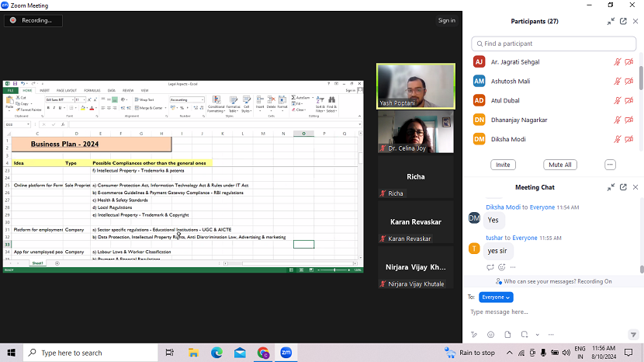Select Yash Pooptani's video thumbnail

pyautogui.click(x=416, y=85)
